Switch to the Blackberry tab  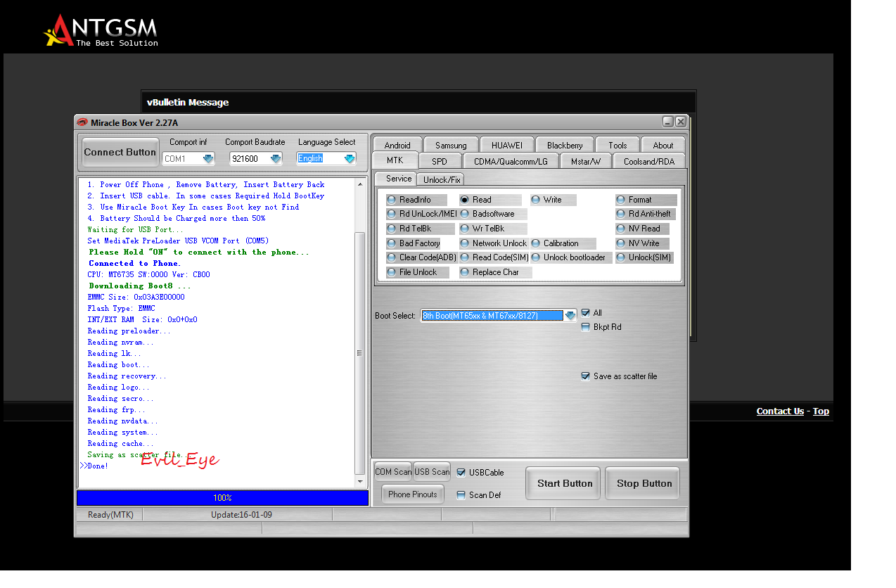(565, 145)
